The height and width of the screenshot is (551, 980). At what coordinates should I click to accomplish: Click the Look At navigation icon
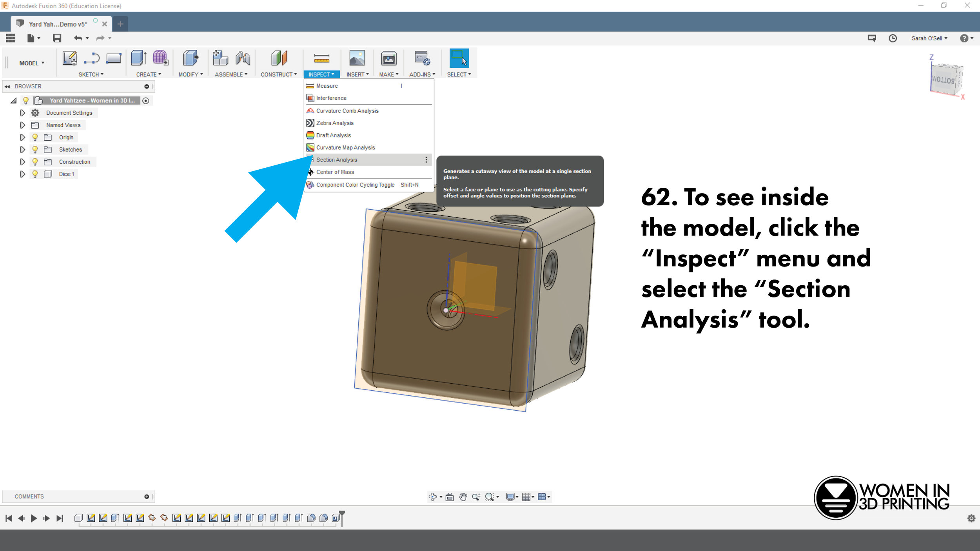(450, 497)
